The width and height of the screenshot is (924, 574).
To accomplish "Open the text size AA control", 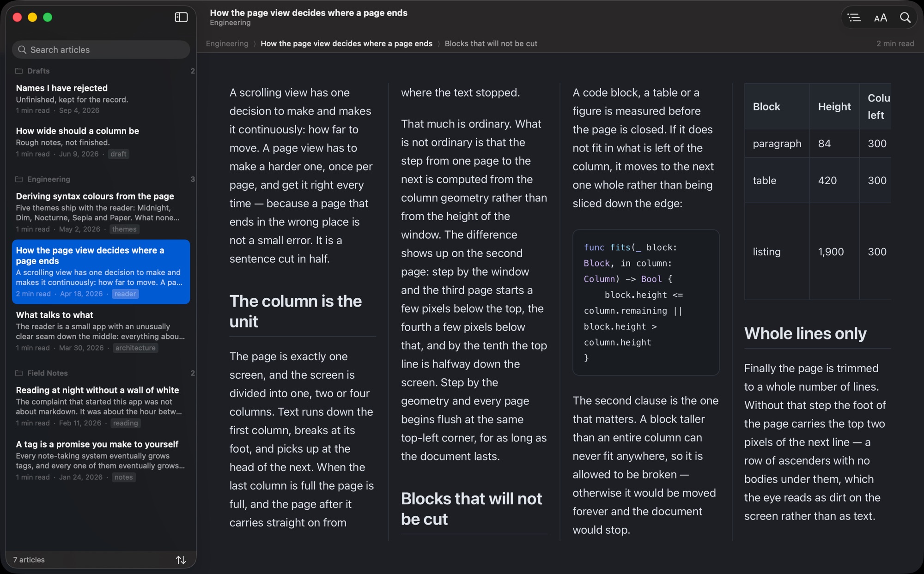I will coord(881,18).
